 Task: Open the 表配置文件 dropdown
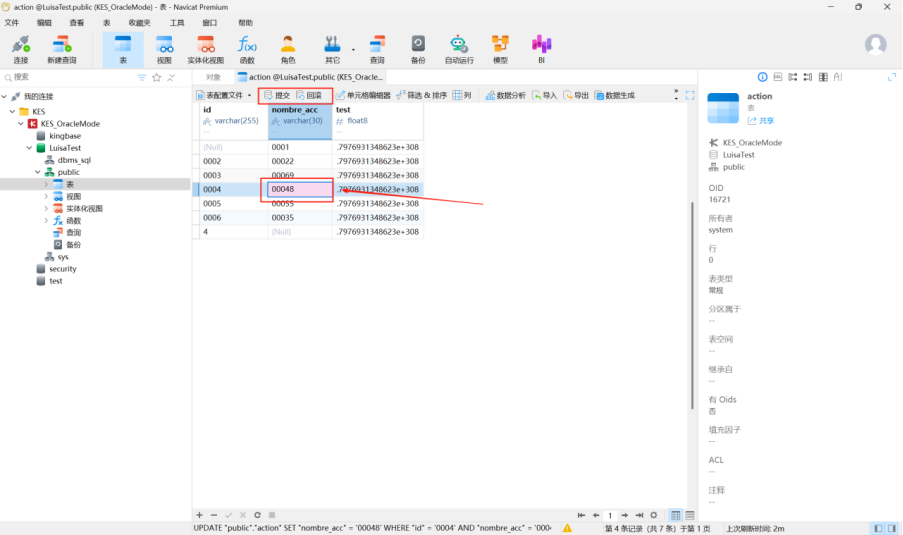[225, 95]
